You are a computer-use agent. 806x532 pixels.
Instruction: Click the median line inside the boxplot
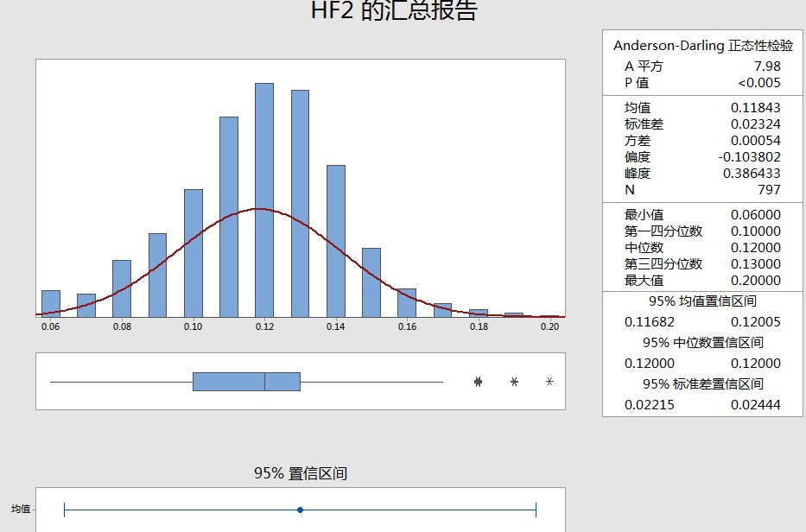(264, 380)
